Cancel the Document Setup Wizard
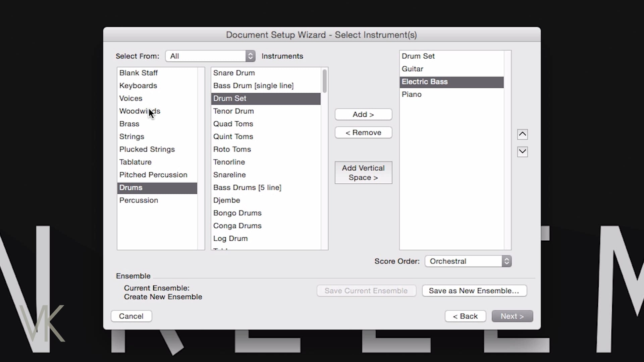 [x=131, y=316]
